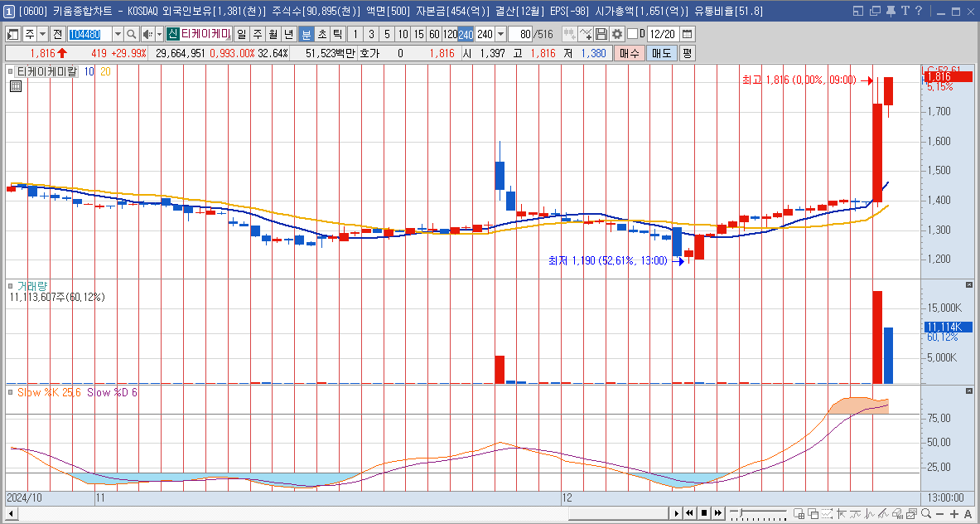
Task: Select the 60 minute interval tab
Action: click(434, 34)
